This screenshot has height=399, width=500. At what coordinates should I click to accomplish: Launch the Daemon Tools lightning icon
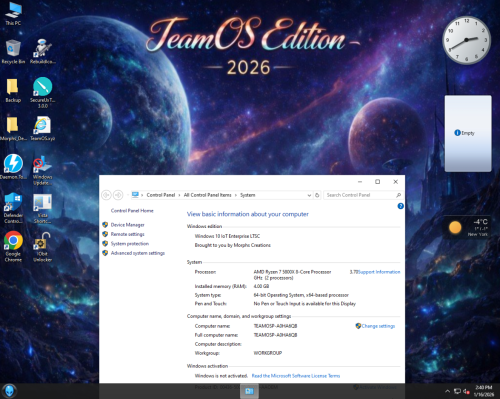tap(13, 167)
